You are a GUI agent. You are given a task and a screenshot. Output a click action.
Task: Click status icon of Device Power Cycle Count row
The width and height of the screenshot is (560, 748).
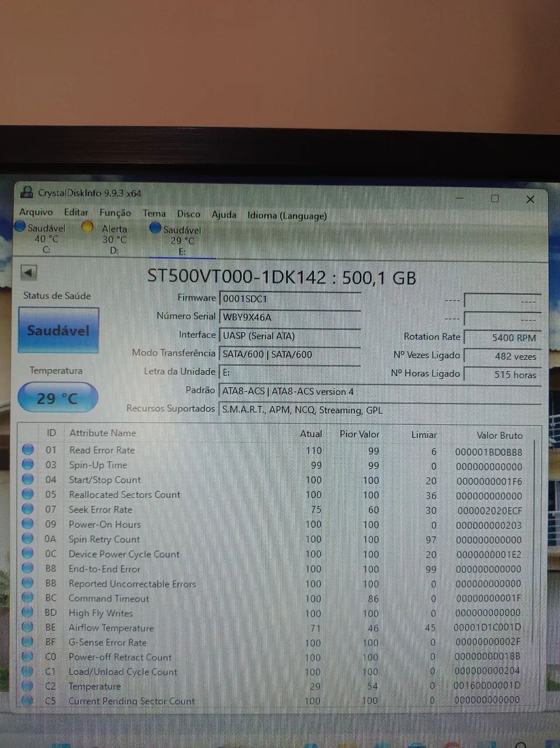tap(27, 553)
